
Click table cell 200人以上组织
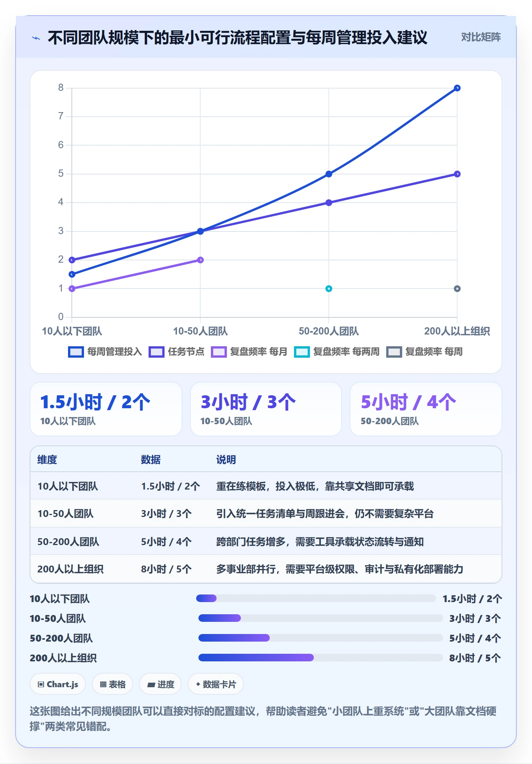(70, 569)
